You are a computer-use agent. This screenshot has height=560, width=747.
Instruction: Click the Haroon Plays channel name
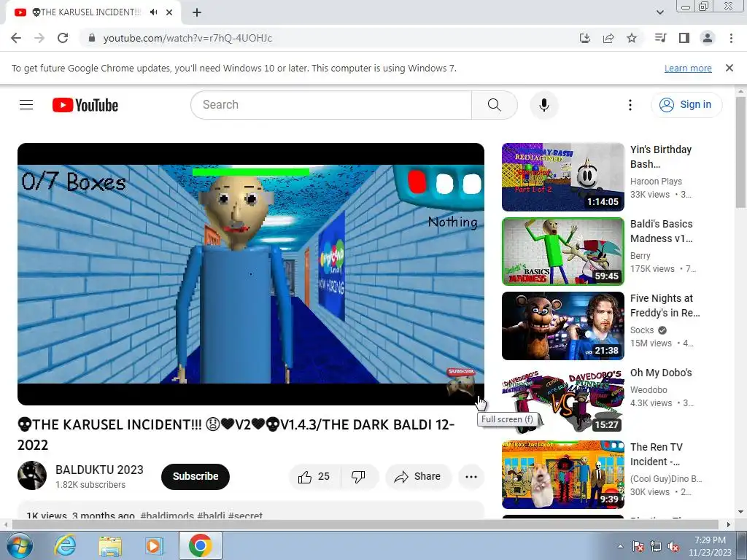[656, 182]
